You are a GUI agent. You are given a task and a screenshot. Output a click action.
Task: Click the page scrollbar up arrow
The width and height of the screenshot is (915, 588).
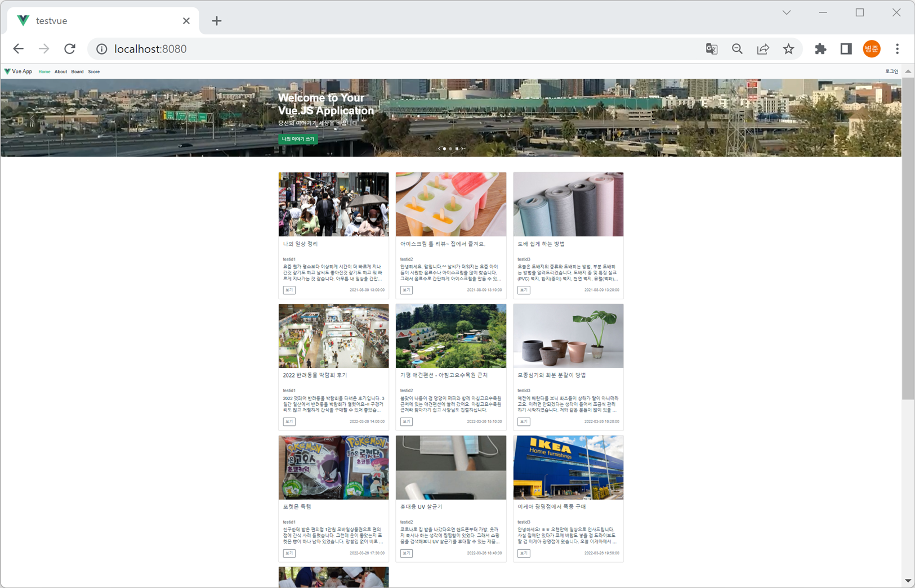[x=908, y=71]
